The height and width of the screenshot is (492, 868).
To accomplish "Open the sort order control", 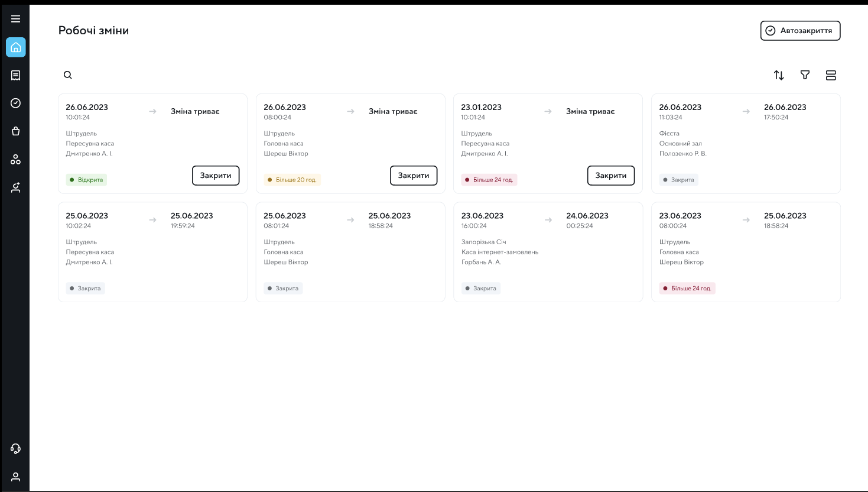I will point(779,75).
